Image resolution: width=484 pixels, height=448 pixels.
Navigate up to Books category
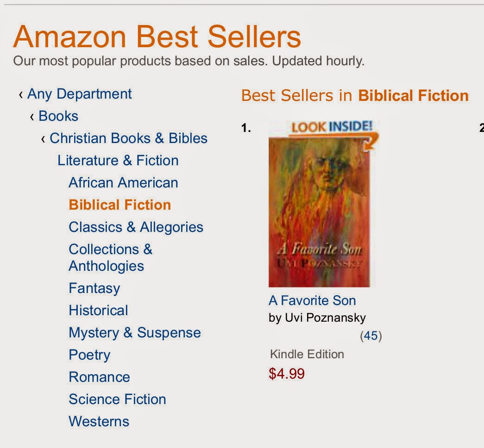(x=58, y=116)
